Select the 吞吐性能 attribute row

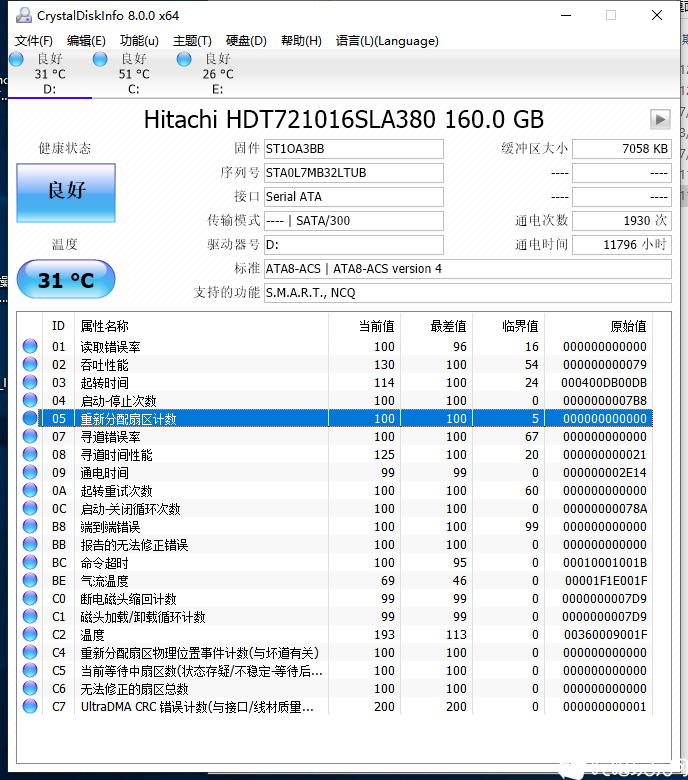(x=336, y=364)
